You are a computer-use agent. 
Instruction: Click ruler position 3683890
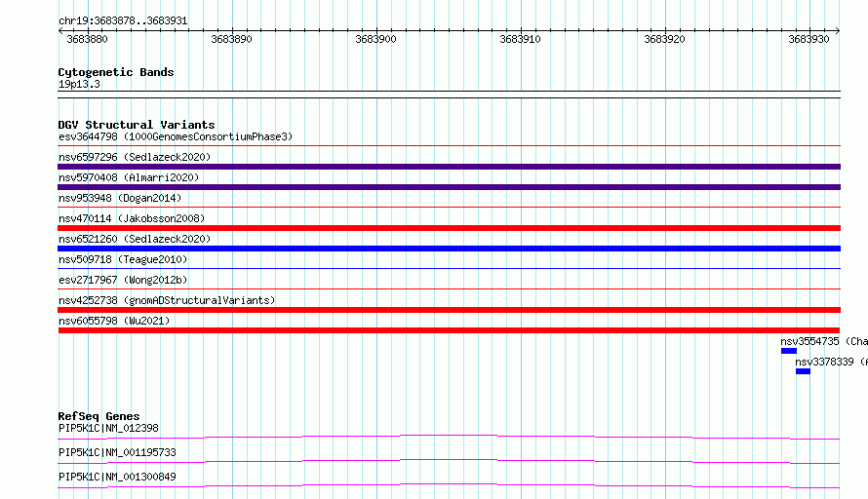click(231, 39)
